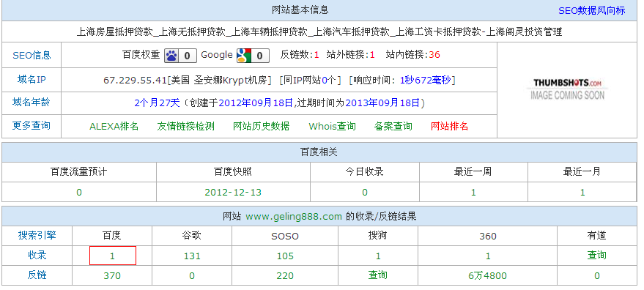Click 搜狗 column header
Screen dimensions: 644x290
click(377, 235)
